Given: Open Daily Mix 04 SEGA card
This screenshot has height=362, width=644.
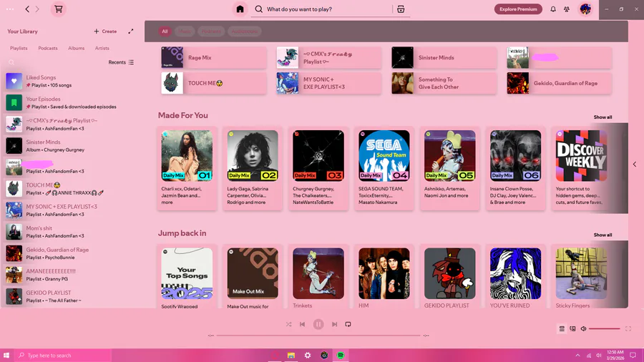Looking at the screenshot, I should click(x=384, y=168).
